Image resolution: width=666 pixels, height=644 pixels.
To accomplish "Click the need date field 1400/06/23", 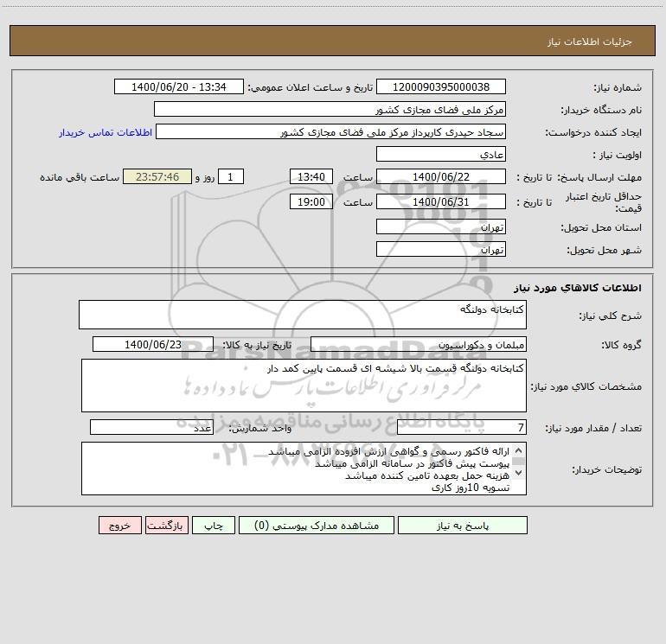I will point(153,344).
